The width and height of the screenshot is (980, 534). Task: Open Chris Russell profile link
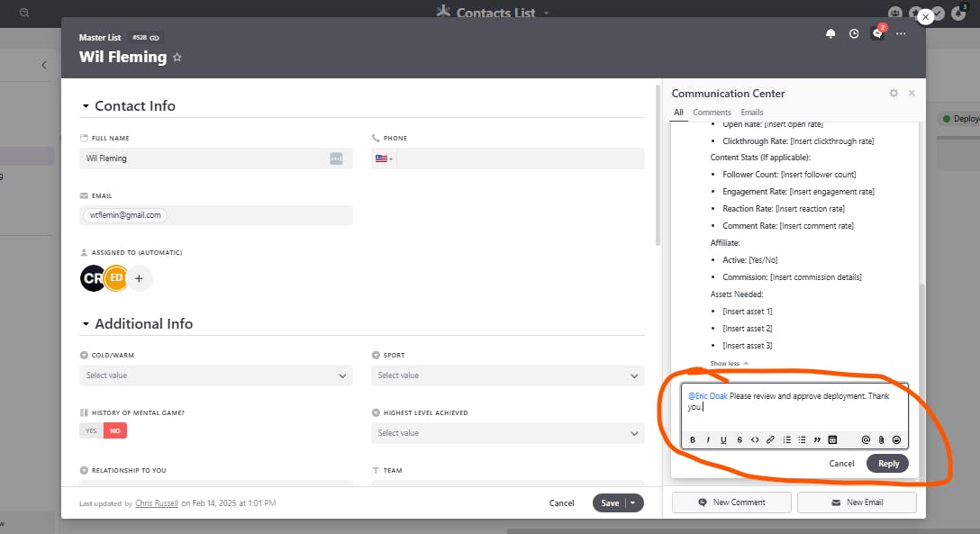(157, 502)
